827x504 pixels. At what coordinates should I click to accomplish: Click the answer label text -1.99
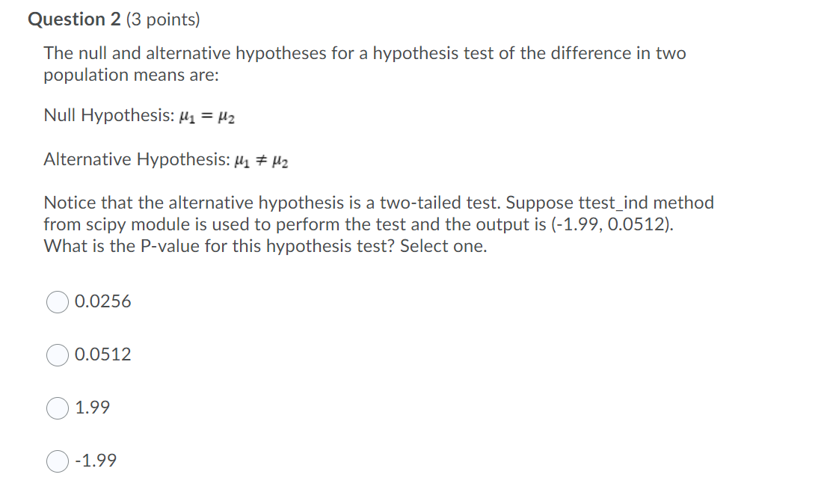(x=96, y=461)
